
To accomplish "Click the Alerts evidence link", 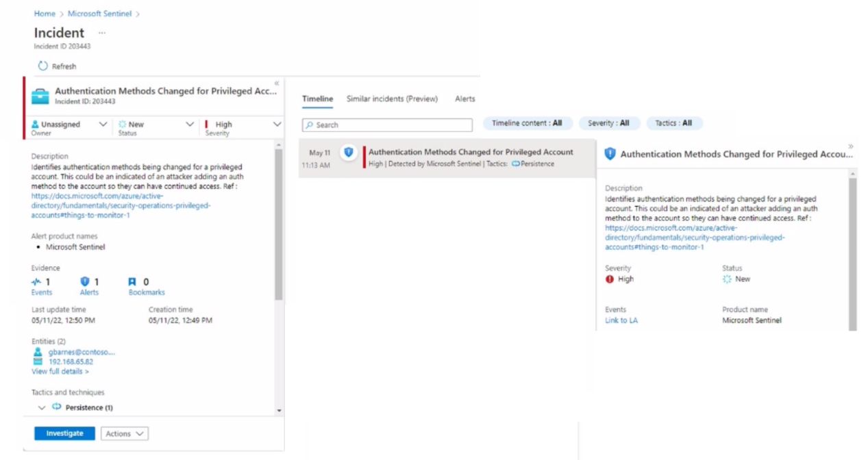I will click(89, 292).
